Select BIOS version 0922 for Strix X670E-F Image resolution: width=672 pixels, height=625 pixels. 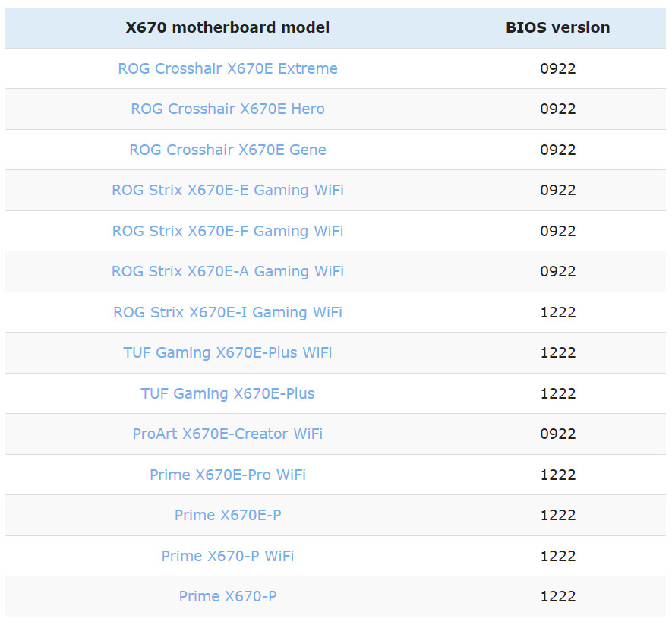[557, 231]
